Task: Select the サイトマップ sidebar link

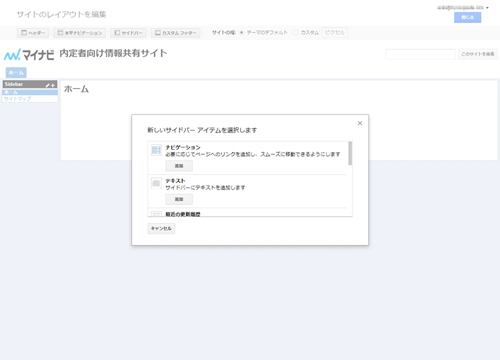Action: 18,99
